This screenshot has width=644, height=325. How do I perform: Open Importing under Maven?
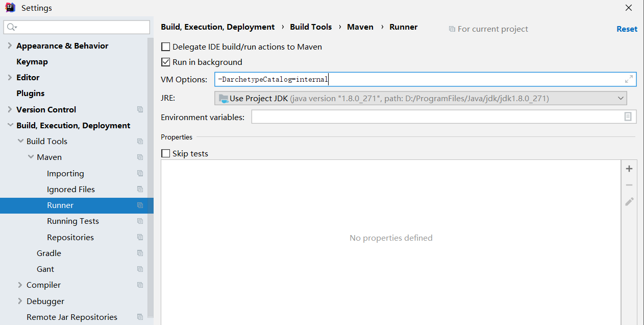(65, 173)
